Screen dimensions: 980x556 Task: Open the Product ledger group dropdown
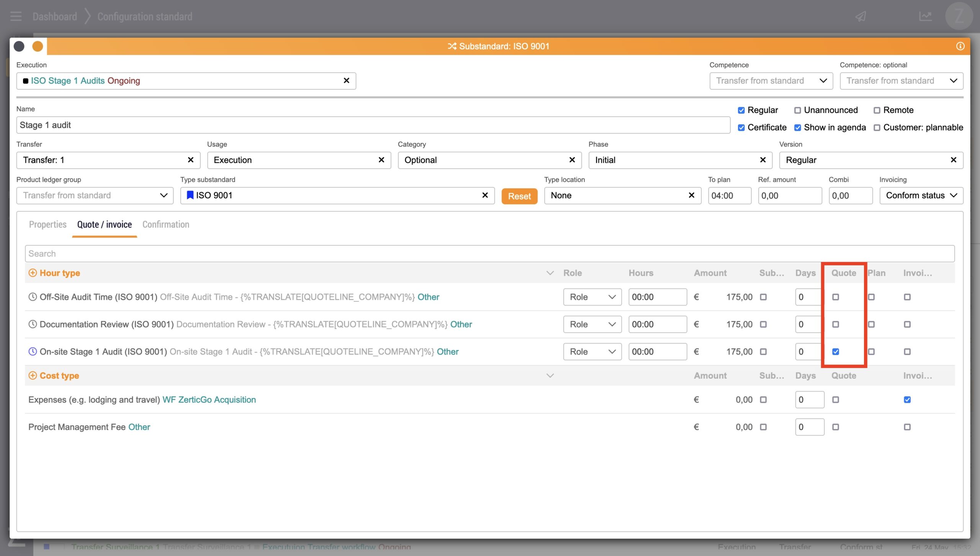[95, 196]
